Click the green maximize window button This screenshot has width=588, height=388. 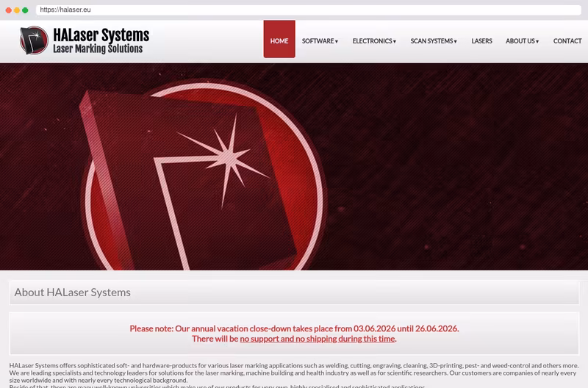[x=25, y=10]
